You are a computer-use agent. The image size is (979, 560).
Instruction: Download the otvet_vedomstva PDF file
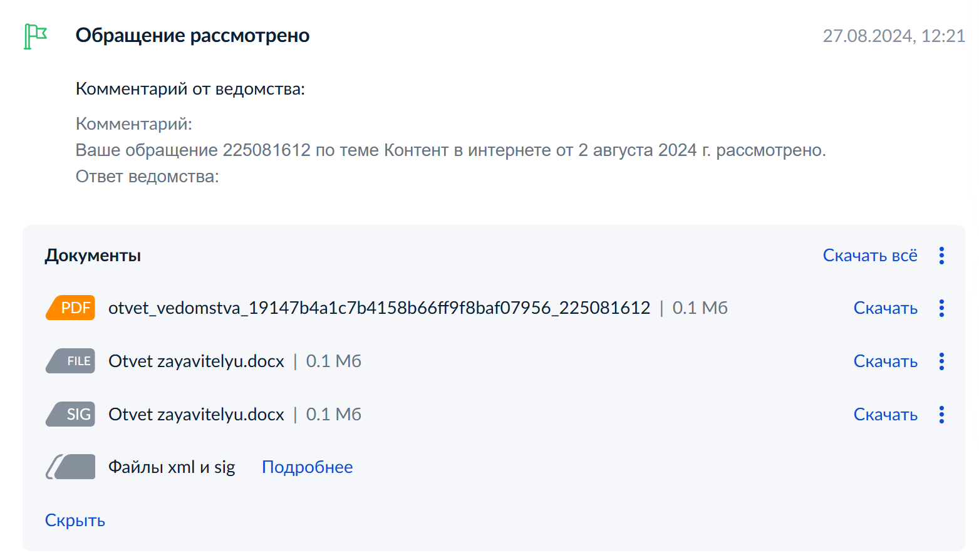885,308
